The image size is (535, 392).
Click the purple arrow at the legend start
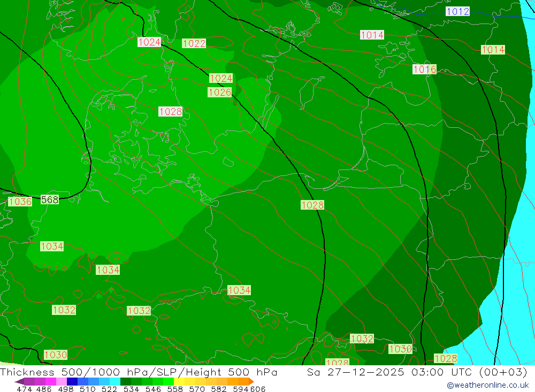coord(19,381)
